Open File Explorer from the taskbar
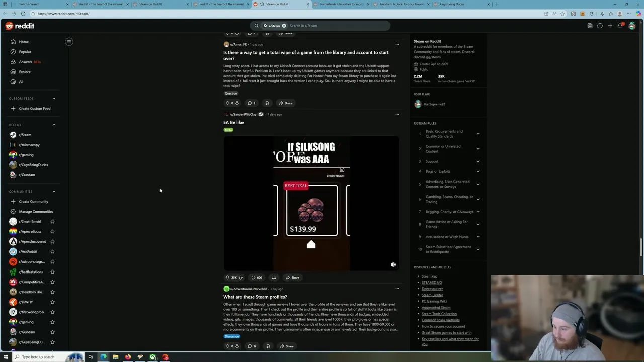The width and height of the screenshot is (644, 362). click(x=115, y=357)
